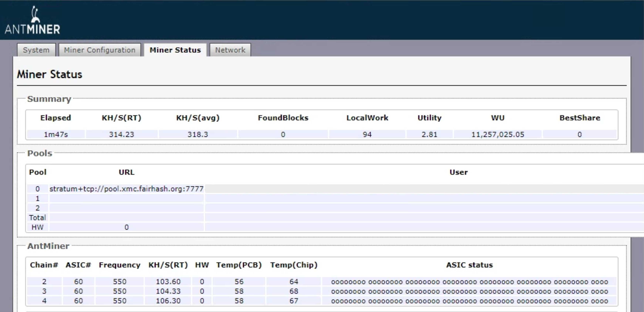Image resolution: width=644 pixels, height=312 pixels.
Task: Switch to the Miner Configuration tab
Action: (x=99, y=50)
